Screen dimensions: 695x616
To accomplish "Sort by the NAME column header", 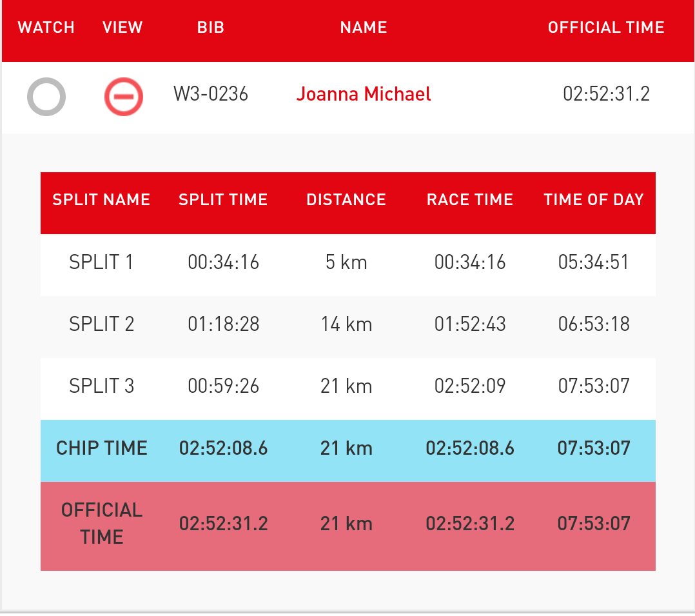I will [x=364, y=28].
